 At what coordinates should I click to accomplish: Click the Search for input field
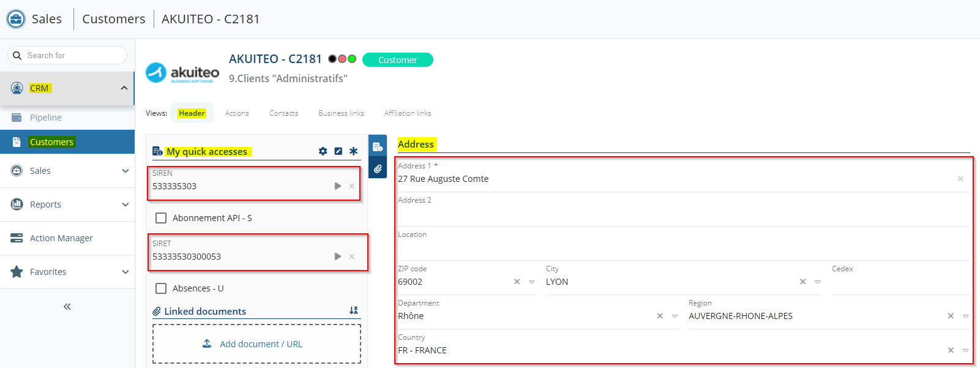point(73,55)
